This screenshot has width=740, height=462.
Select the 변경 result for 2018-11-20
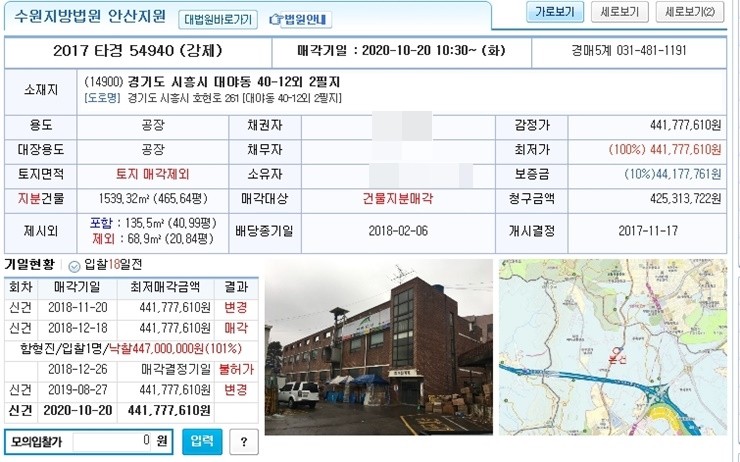(x=235, y=308)
